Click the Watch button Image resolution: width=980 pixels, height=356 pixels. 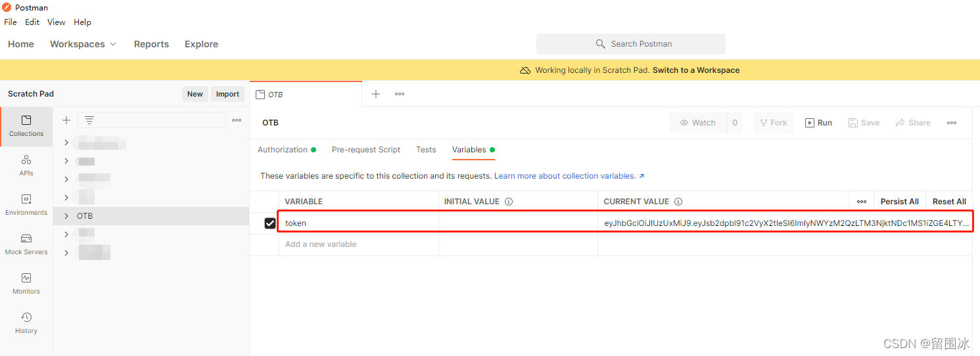click(698, 123)
